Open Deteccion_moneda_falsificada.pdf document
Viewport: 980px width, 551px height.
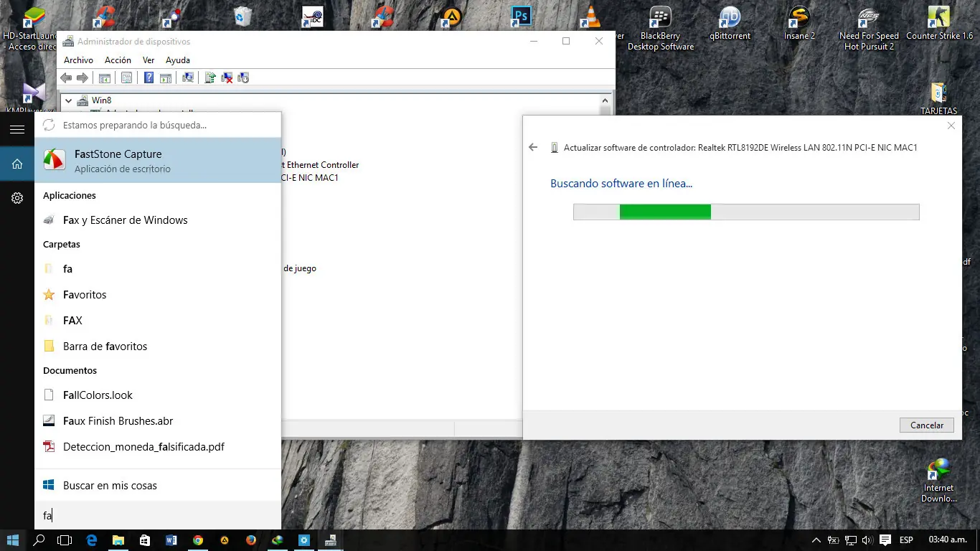click(158, 447)
